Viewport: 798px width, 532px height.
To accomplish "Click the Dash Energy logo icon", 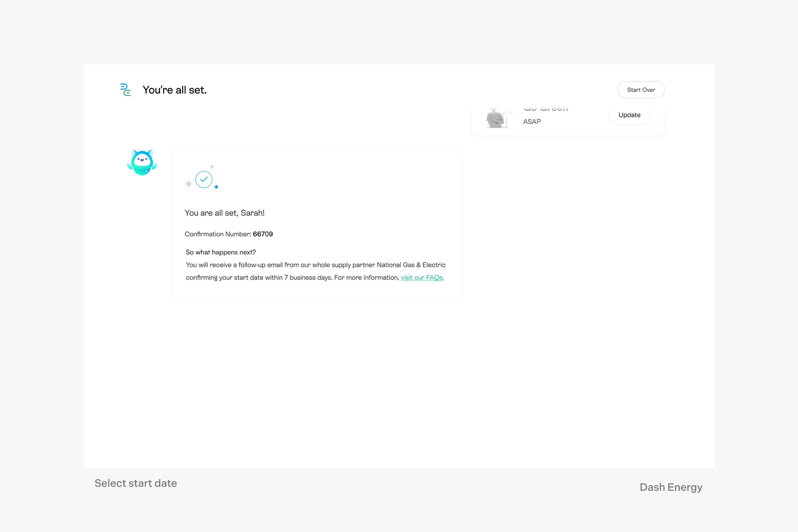I will 126,90.
